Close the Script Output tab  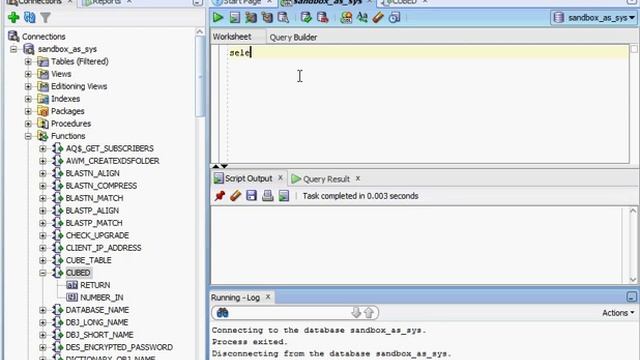[280, 178]
